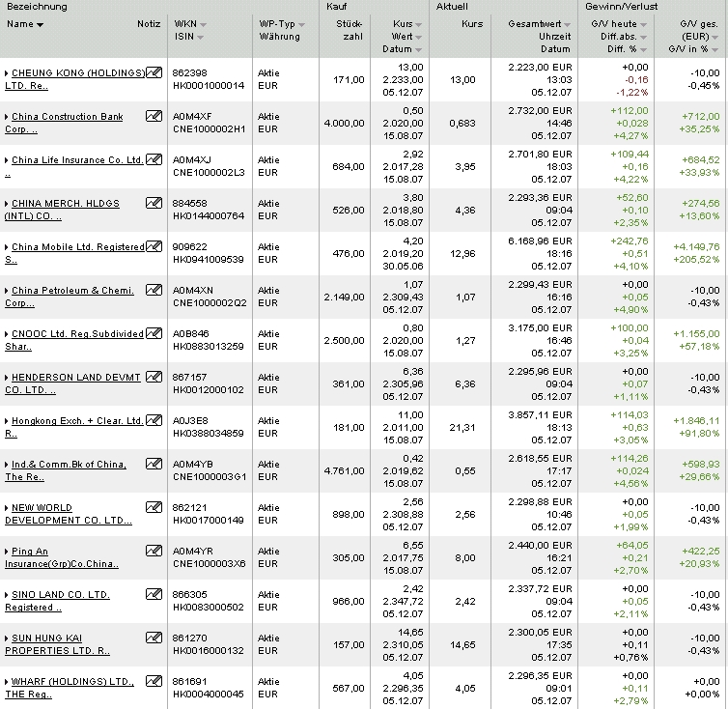Open note icon for SUN HUNG KAI PROPERTIES
The image size is (728, 709).
[154, 638]
